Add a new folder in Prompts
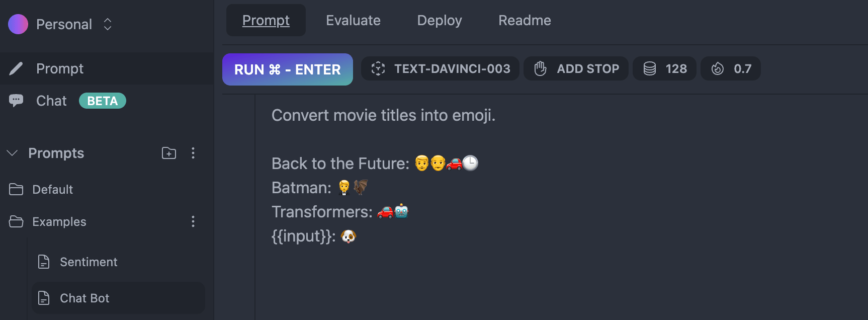868x320 pixels. 169,153
